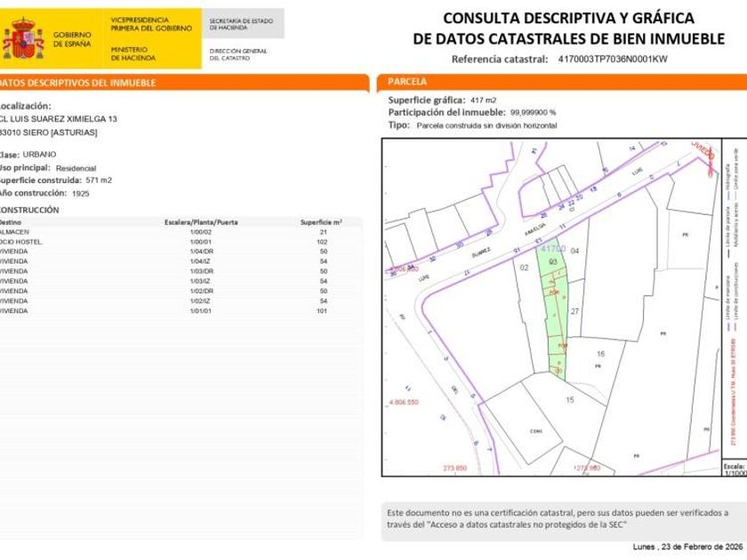Click '33010 SIERO [ASTURIAS]' locality line

tap(49, 132)
